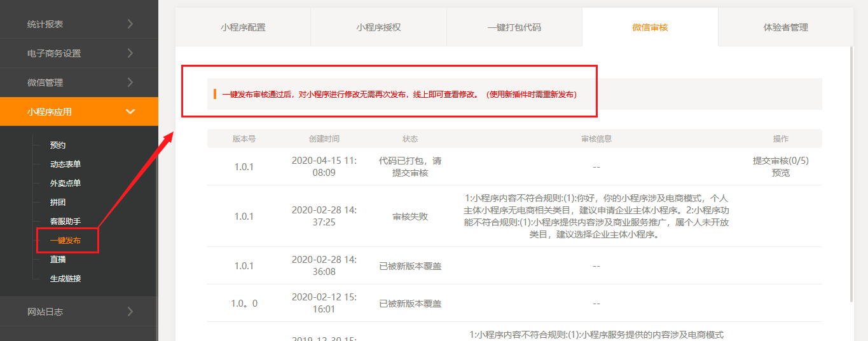
Task: Switch to the 小程序授权 tab
Action: [x=378, y=27]
